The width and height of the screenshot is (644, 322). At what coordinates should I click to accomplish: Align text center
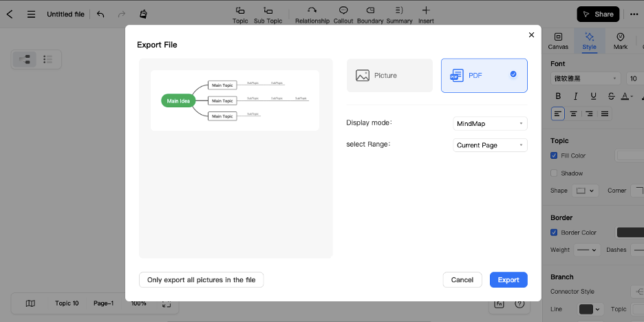point(573,114)
